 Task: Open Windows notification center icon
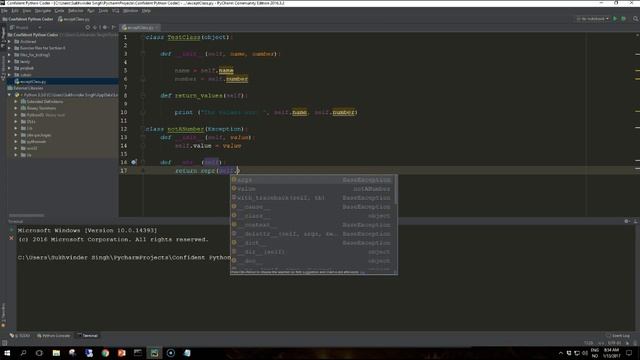pos(629,353)
